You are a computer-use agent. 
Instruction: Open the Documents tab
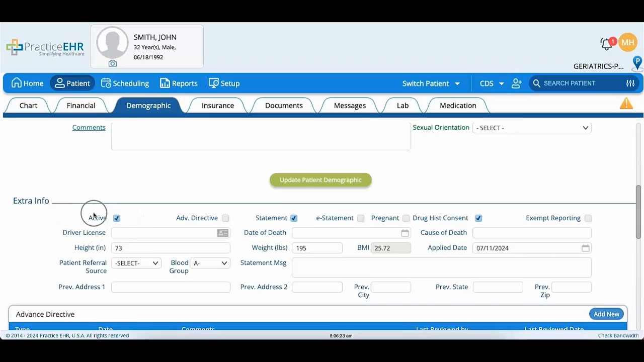(284, 106)
